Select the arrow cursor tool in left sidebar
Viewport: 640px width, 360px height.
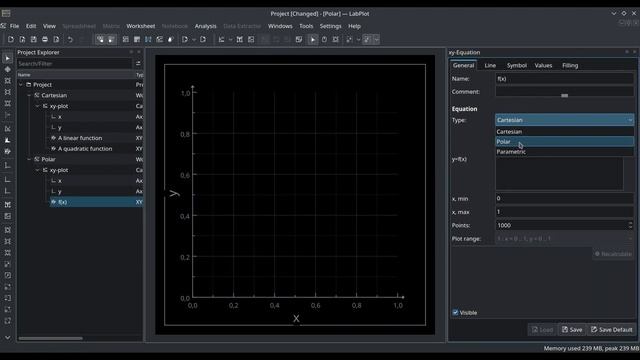[x=7, y=58]
